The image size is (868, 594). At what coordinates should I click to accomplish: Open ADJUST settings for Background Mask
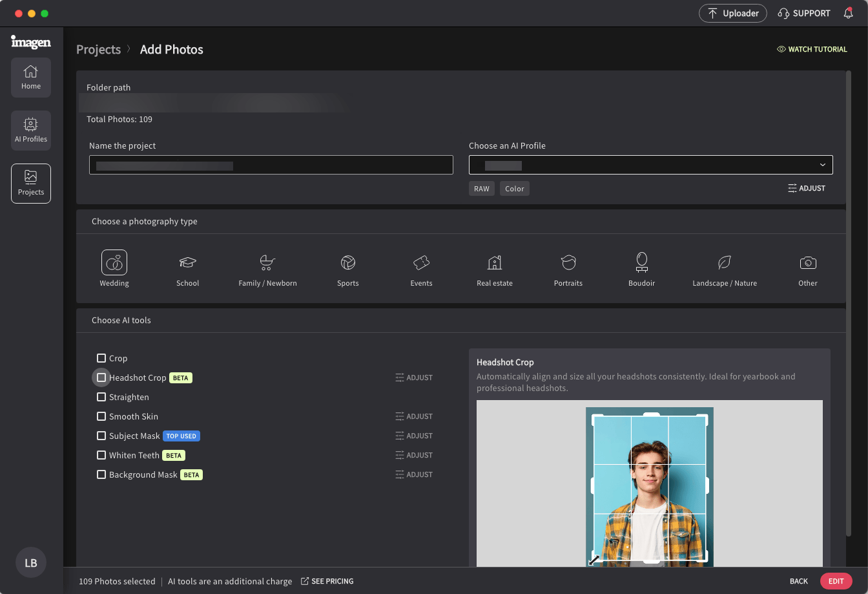point(414,474)
